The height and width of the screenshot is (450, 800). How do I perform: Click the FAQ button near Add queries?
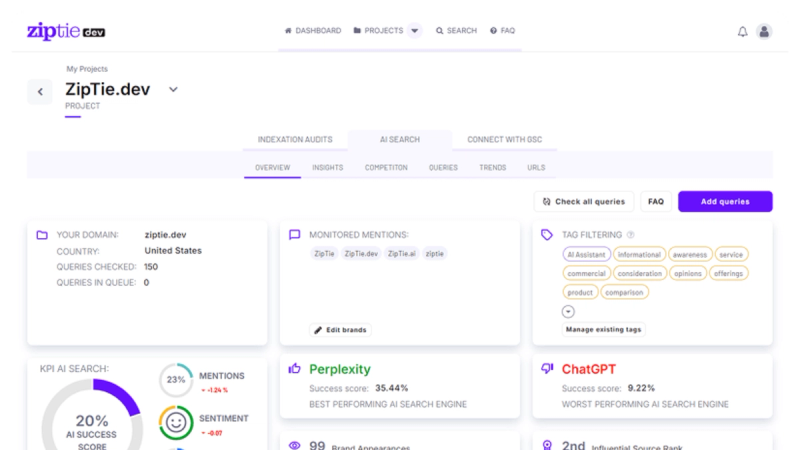point(656,202)
